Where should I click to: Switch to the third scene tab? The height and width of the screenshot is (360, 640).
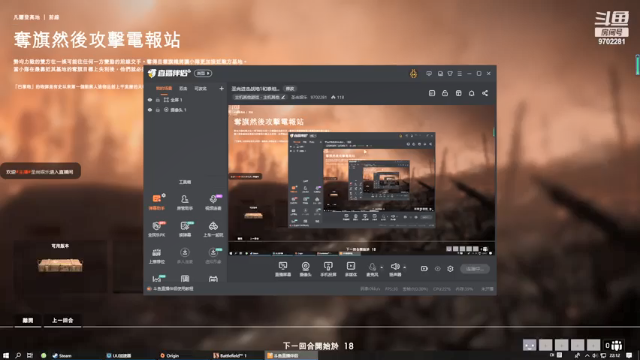pos(200,88)
